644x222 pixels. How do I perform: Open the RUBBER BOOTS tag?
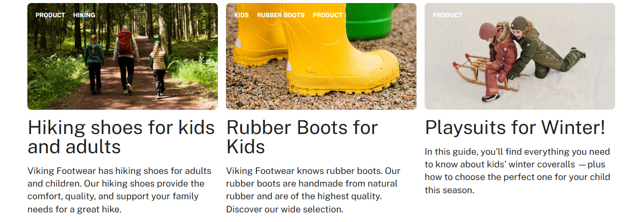coord(281,15)
